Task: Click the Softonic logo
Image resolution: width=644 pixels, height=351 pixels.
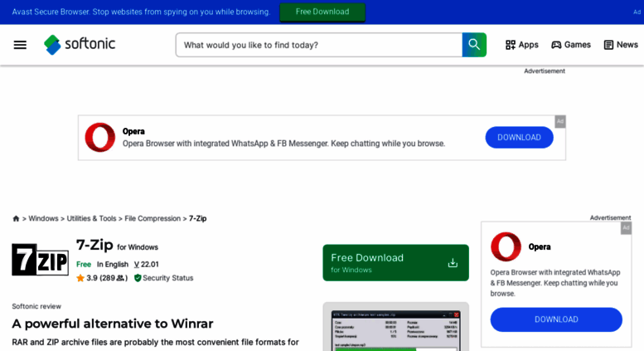Action: point(80,44)
